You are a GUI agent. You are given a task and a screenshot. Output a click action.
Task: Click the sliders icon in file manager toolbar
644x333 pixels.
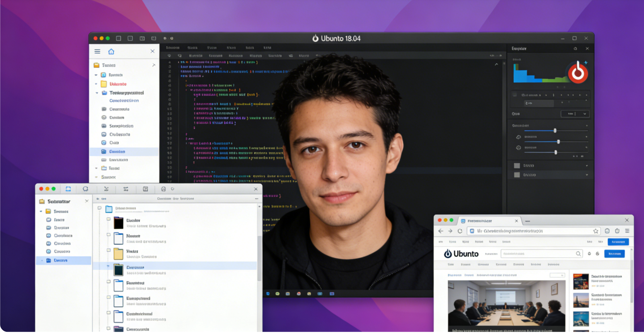tap(126, 189)
